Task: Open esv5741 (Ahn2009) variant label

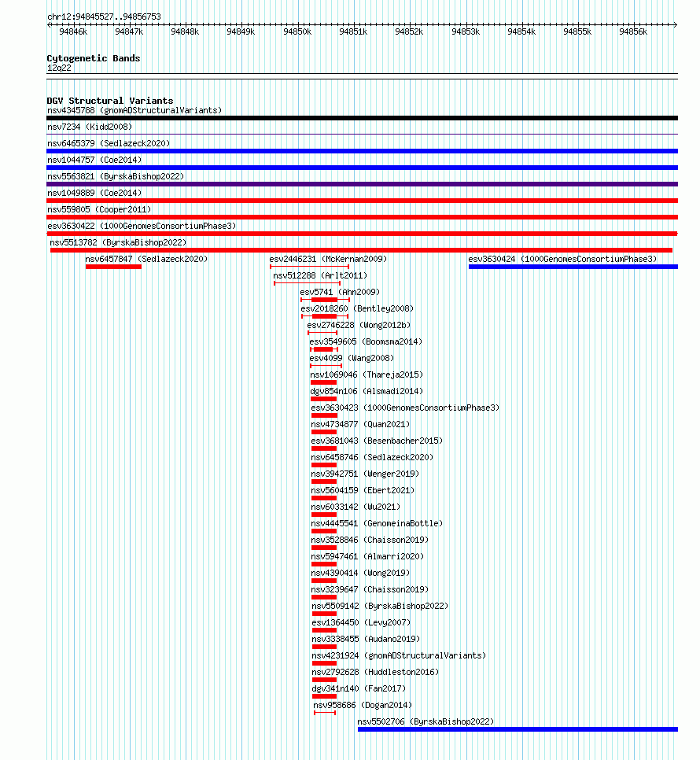Action: [x=340, y=292]
